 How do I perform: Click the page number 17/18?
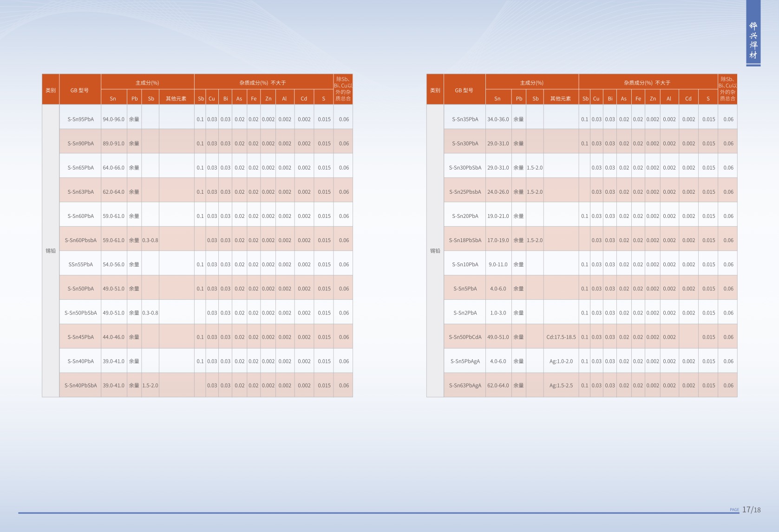(751, 510)
